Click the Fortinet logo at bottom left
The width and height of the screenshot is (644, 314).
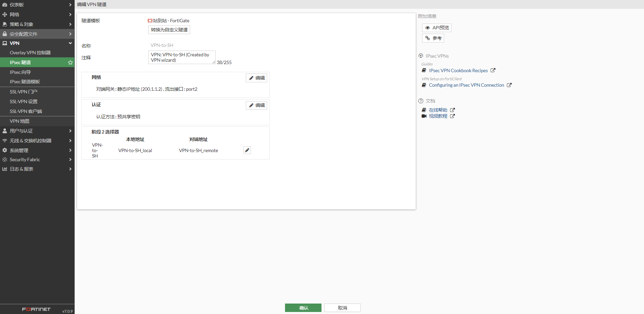36,309
